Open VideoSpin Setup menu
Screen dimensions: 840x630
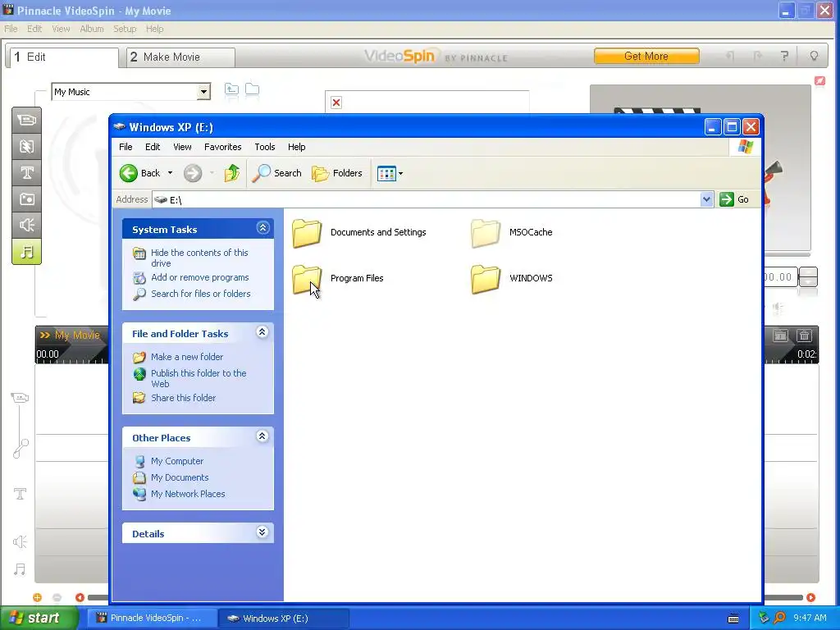(125, 29)
